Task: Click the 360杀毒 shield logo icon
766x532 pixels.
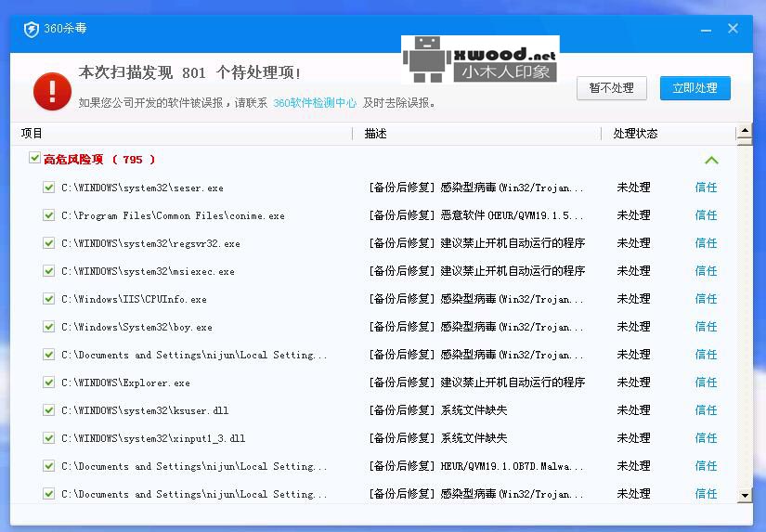Action: pyautogui.click(x=32, y=30)
